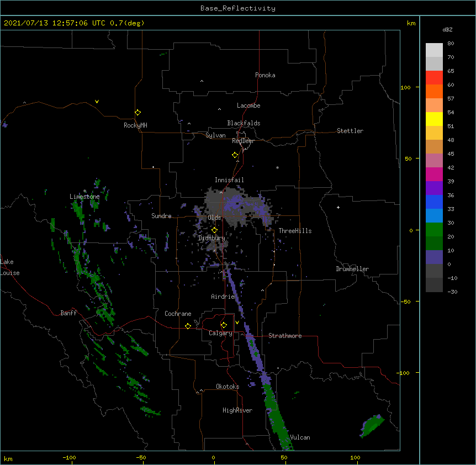The width and height of the screenshot is (476, 465).
Task: Click the Strathmore city label
Action: [285, 336]
